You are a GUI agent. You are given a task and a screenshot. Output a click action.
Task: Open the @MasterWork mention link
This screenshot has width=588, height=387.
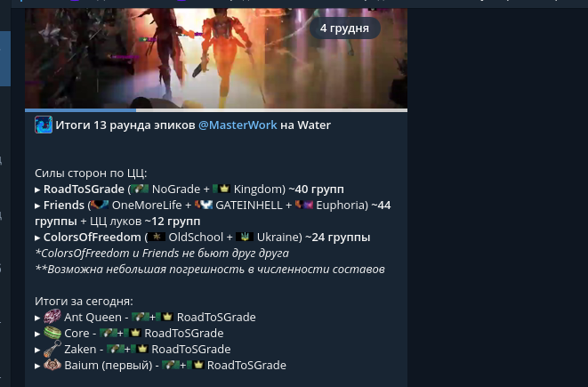point(238,125)
